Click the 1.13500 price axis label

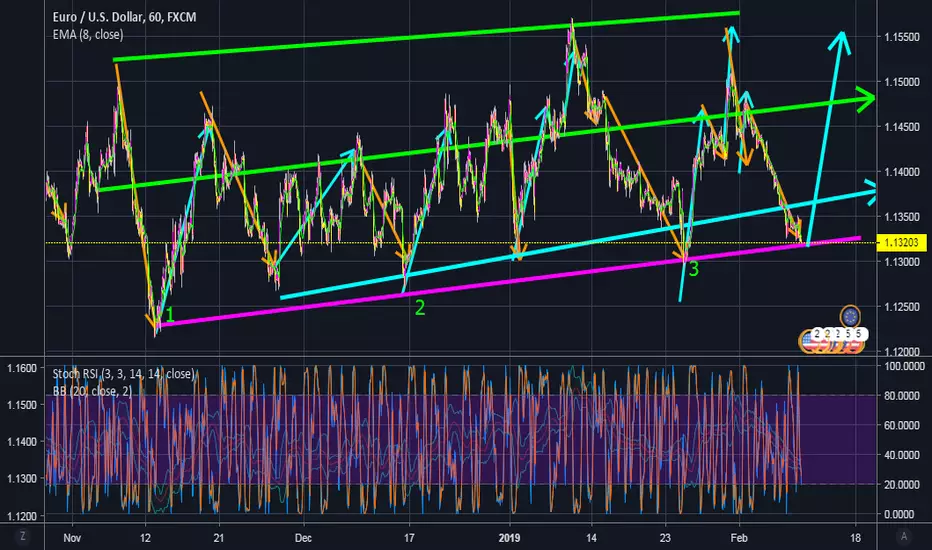[902, 217]
